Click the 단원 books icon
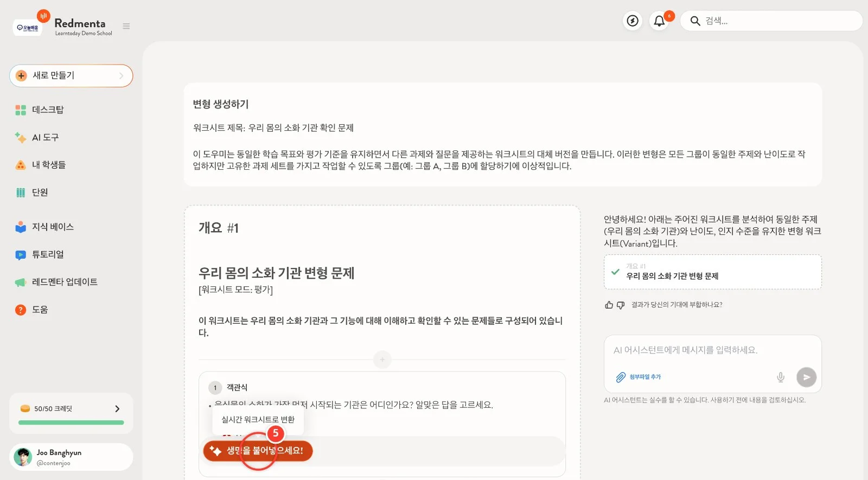The width and height of the screenshot is (868, 480). coord(21,193)
